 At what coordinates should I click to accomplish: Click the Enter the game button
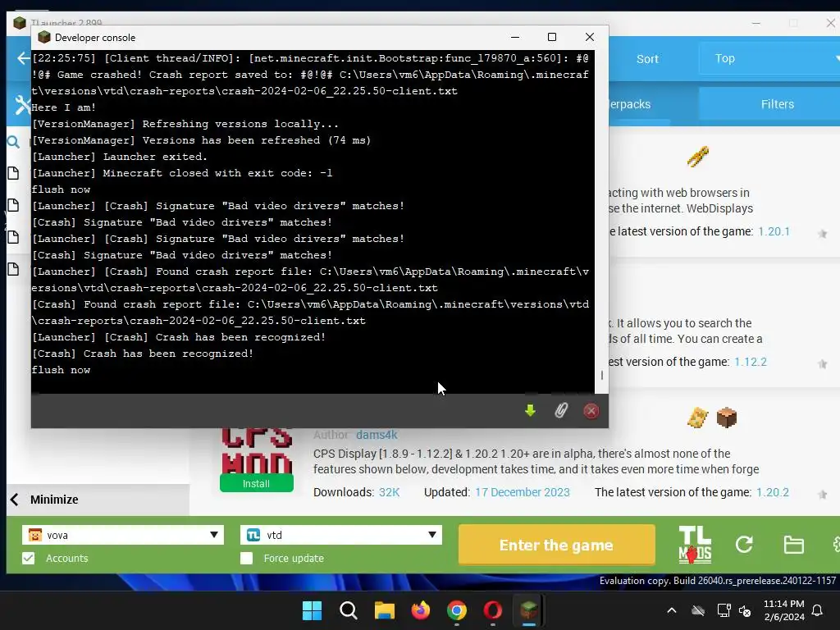pyautogui.click(x=557, y=545)
